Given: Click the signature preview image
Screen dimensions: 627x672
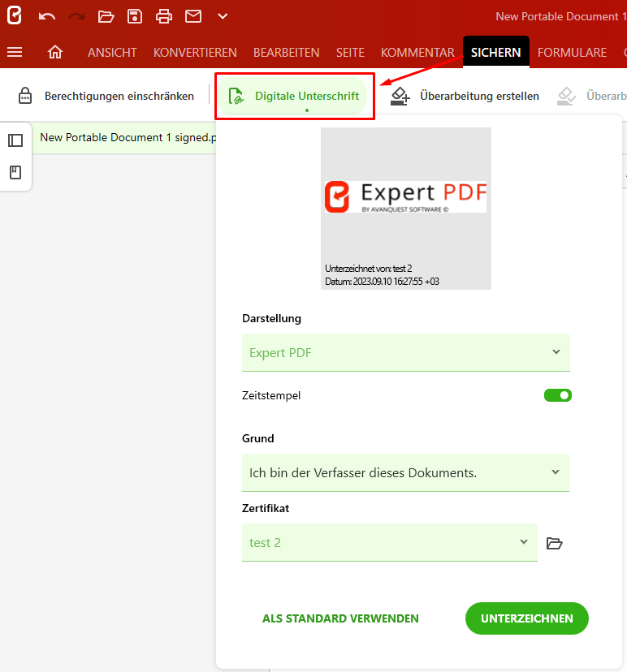Looking at the screenshot, I should pyautogui.click(x=406, y=209).
